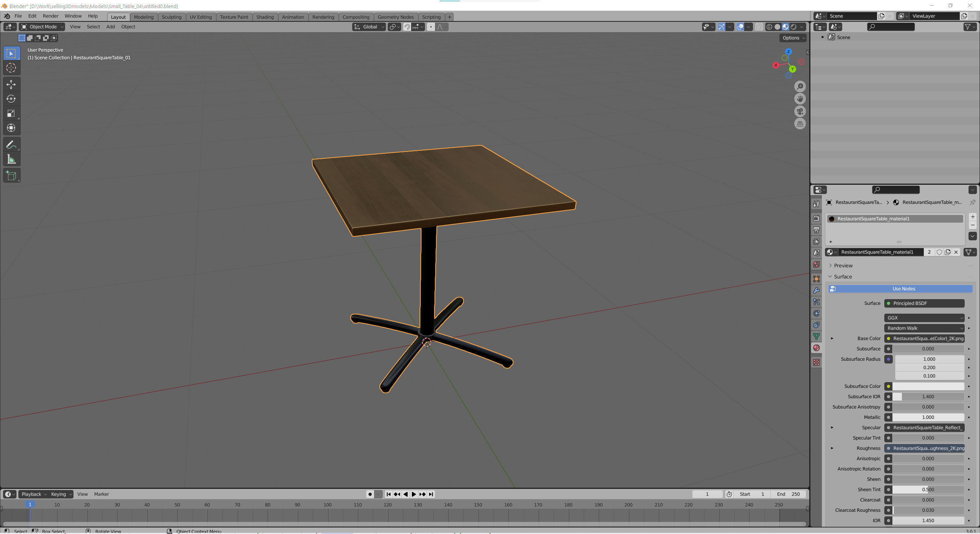Pin the properties editor context
Image resolution: width=980 pixels, height=534 pixels.
(x=972, y=202)
